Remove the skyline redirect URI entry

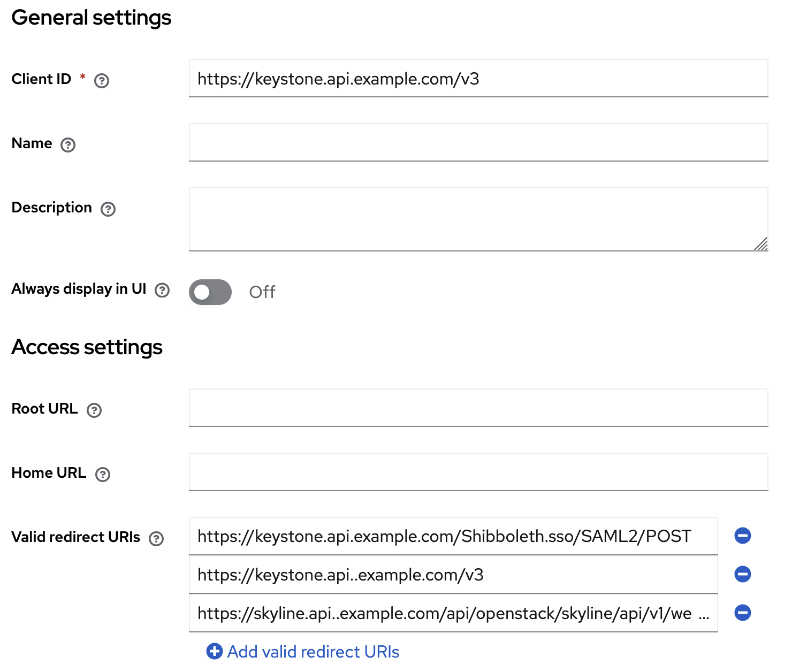742,613
